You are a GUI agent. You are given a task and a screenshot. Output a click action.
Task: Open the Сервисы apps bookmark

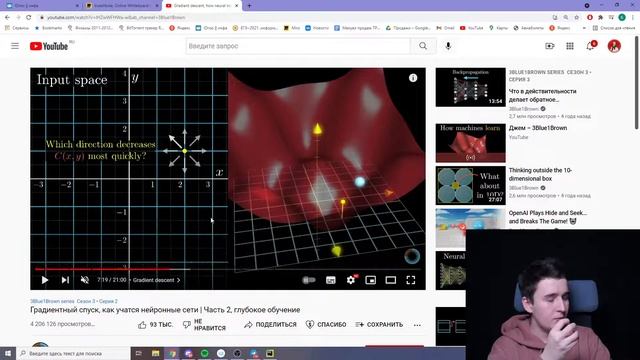tap(17, 28)
